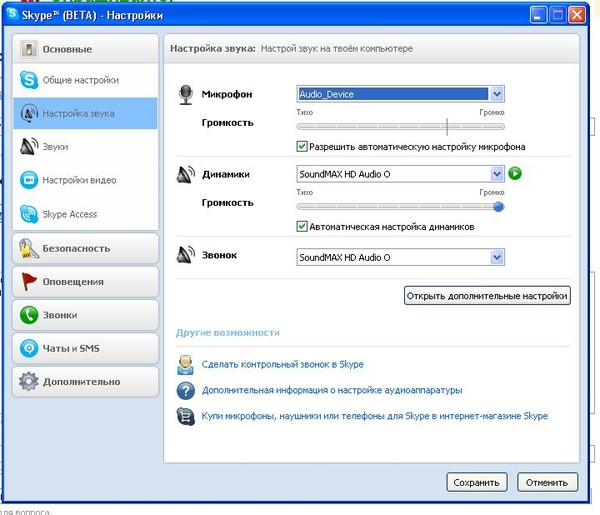
Task: Select Настройка звука in sidebar
Action: (85, 113)
